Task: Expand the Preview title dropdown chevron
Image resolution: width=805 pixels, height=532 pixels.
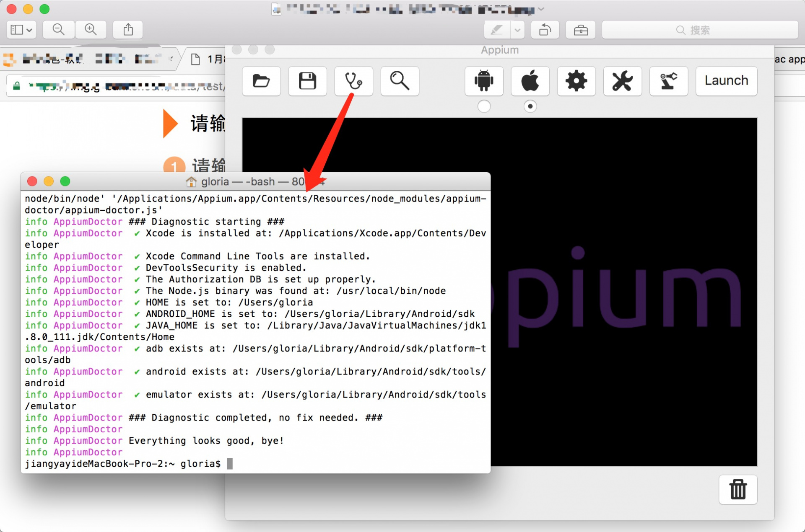Action: [541, 9]
